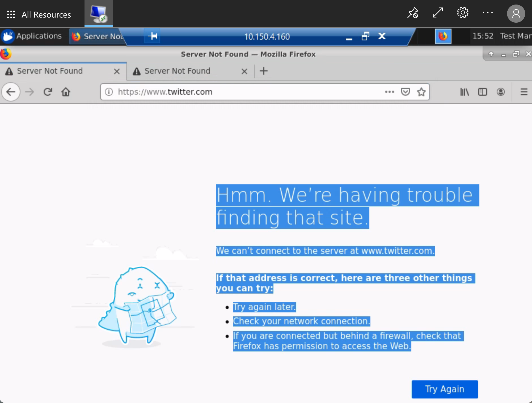Toggle full screen with the diagonal arrows

(x=438, y=13)
